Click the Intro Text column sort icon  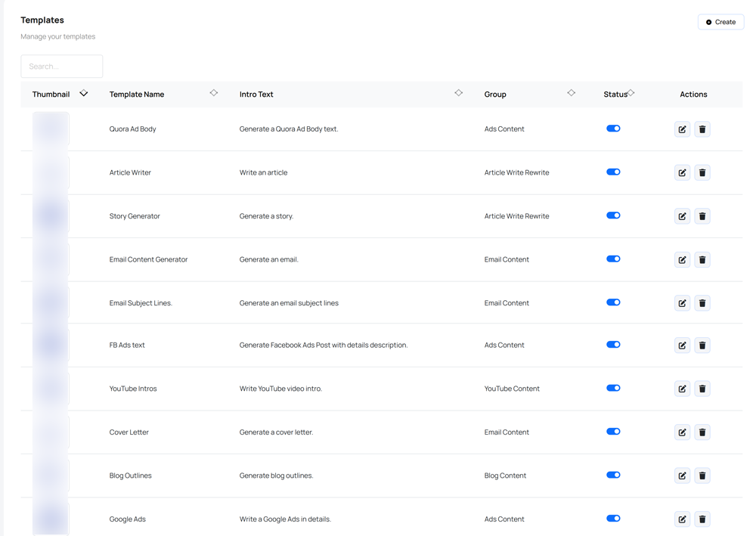click(458, 93)
